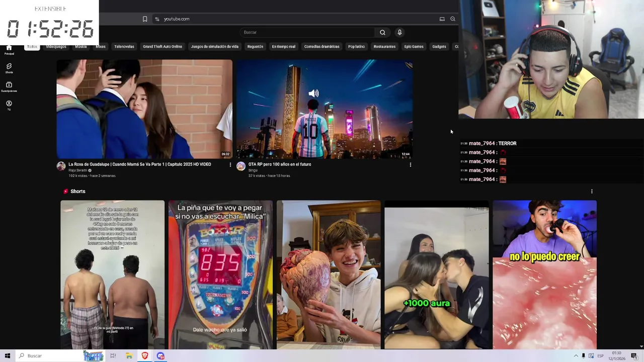Open the Shorts section options menu

point(592,191)
